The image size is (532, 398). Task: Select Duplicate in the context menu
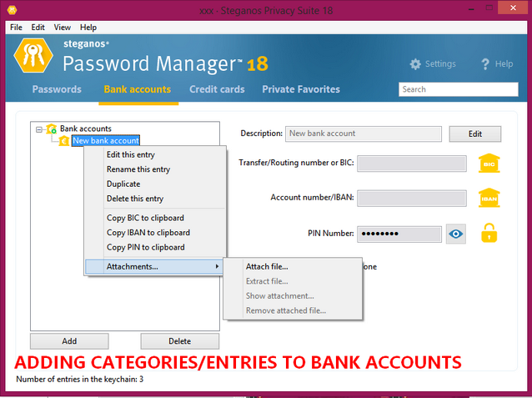pyautogui.click(x=155, y=184)
